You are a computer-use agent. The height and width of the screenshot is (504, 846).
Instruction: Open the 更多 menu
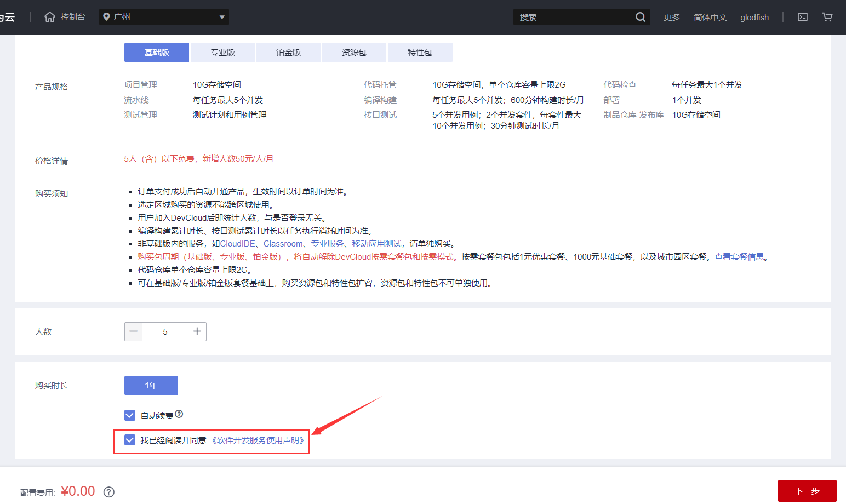click(672, 17)
